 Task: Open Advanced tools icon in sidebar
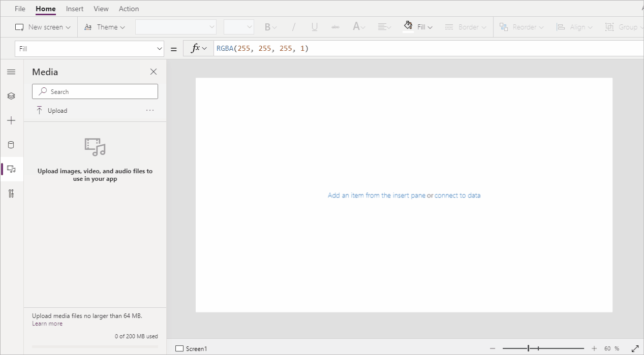click(x=11, y=193)
